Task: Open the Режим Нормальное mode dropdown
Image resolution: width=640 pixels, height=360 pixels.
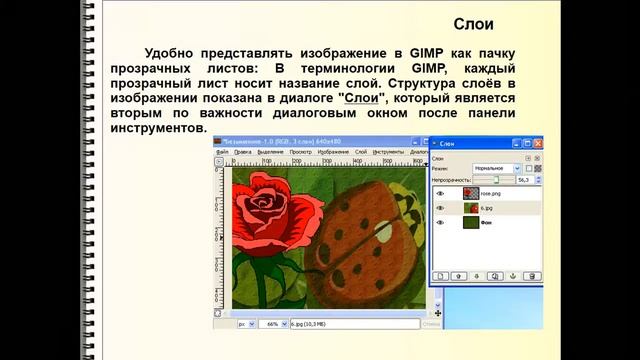Action: pyautogui.click(x=497, y=168)
